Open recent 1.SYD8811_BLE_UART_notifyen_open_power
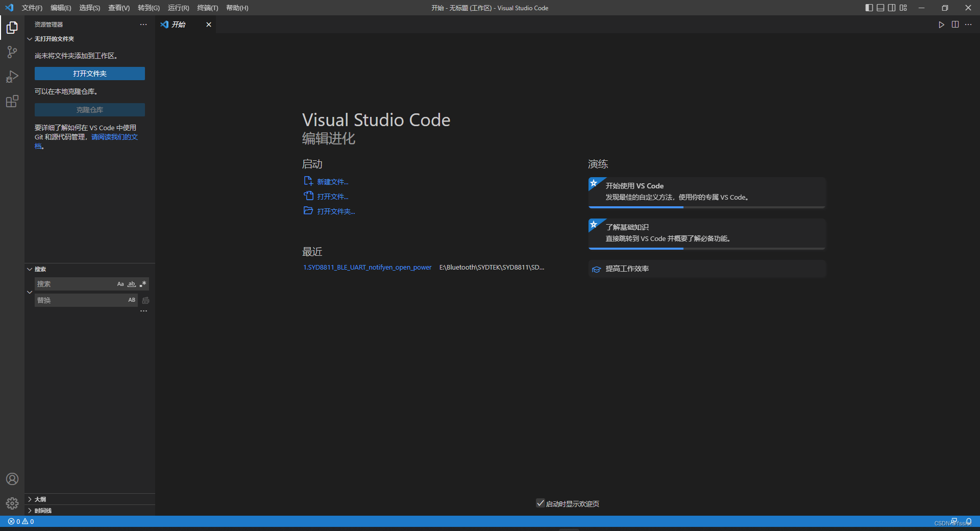The image size is (980, 531). [367, 267]
